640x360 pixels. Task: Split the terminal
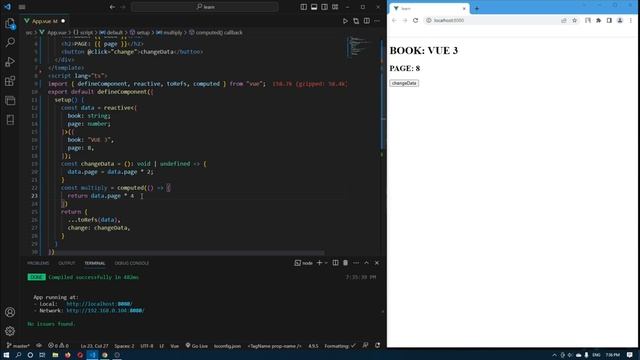click(x=336, y=263)
